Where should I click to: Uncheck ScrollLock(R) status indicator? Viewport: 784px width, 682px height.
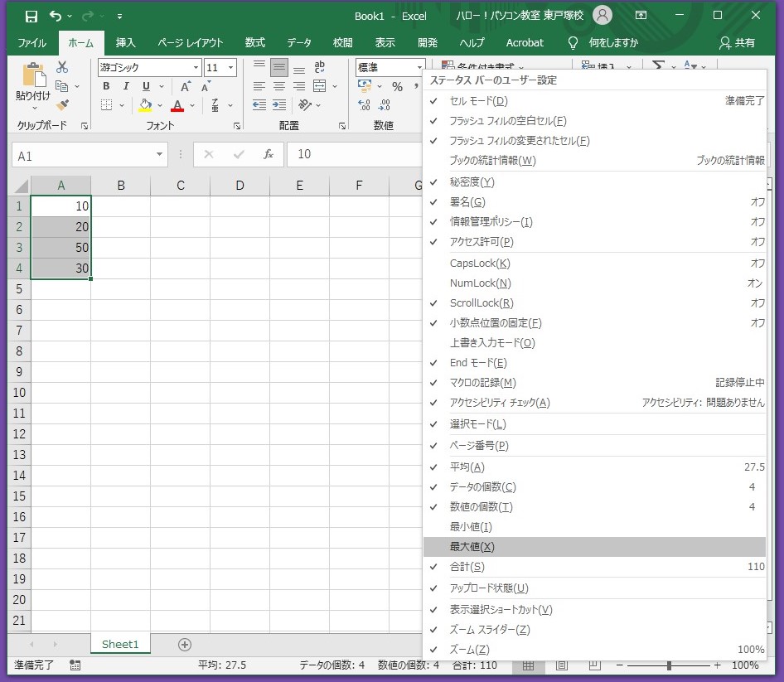594,303
